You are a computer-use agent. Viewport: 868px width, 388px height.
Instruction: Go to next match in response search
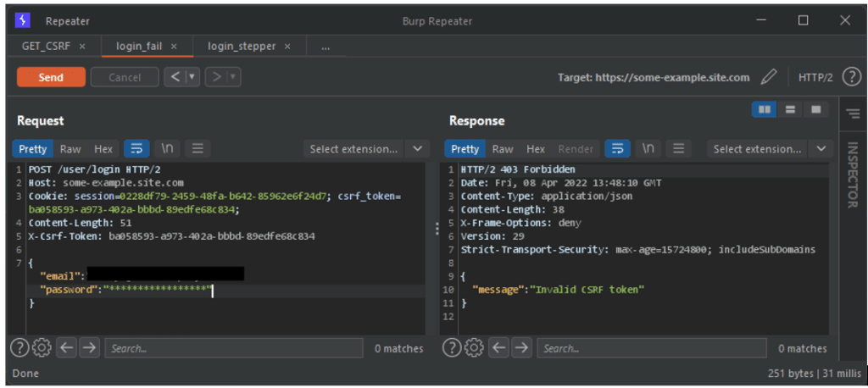(x=521, y=347)
